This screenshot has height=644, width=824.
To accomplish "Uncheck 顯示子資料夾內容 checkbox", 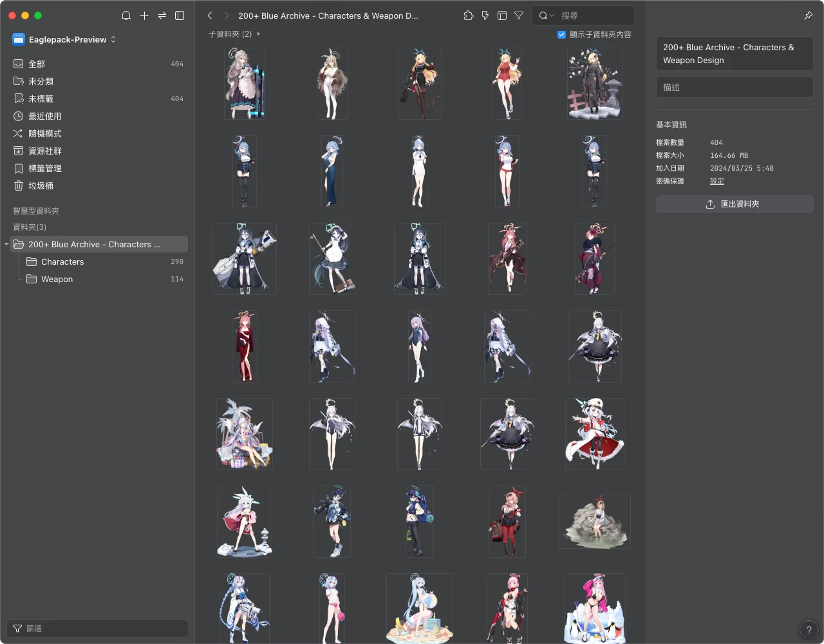I will (x=561, y=35).
